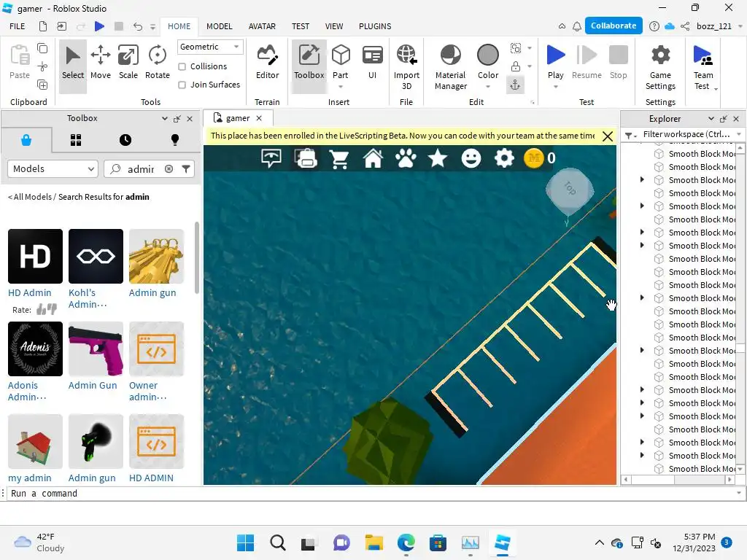
Task: Click the star icon in viewport
Action: [438, 158]
